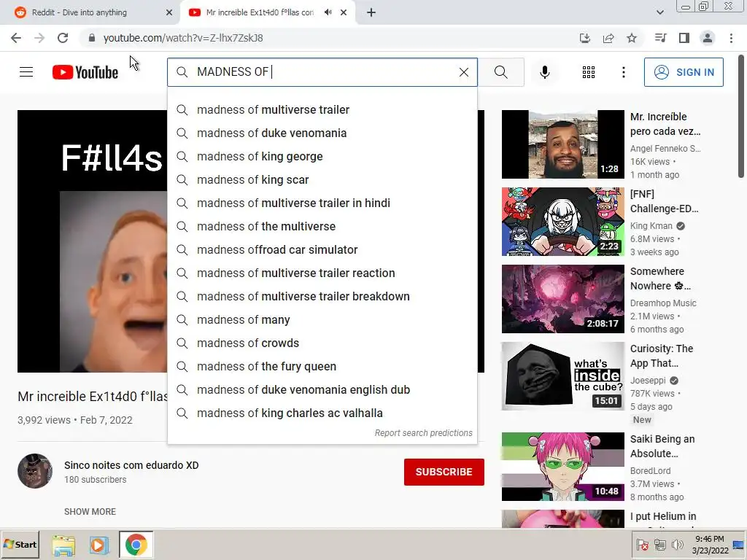Open what's inside the cube thumbnail
The height and width of the screenshot is (560, 747).
[562, 376]
